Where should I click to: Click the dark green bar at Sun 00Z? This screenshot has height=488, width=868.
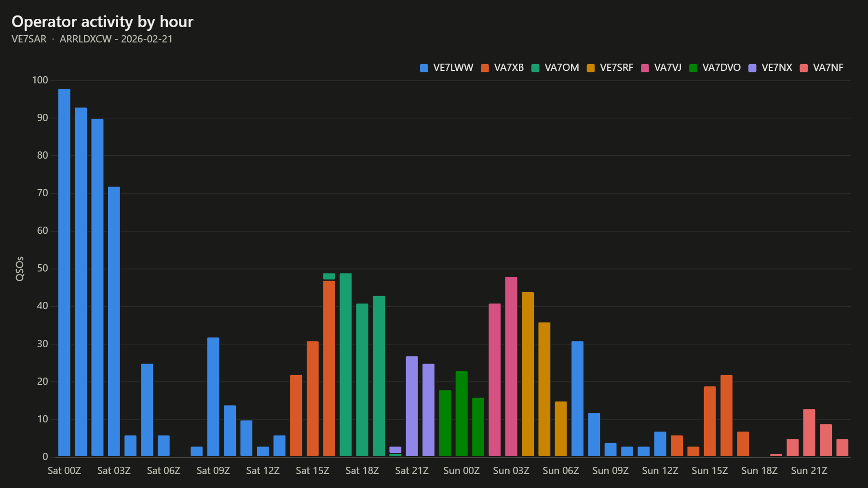pos(461,414)
